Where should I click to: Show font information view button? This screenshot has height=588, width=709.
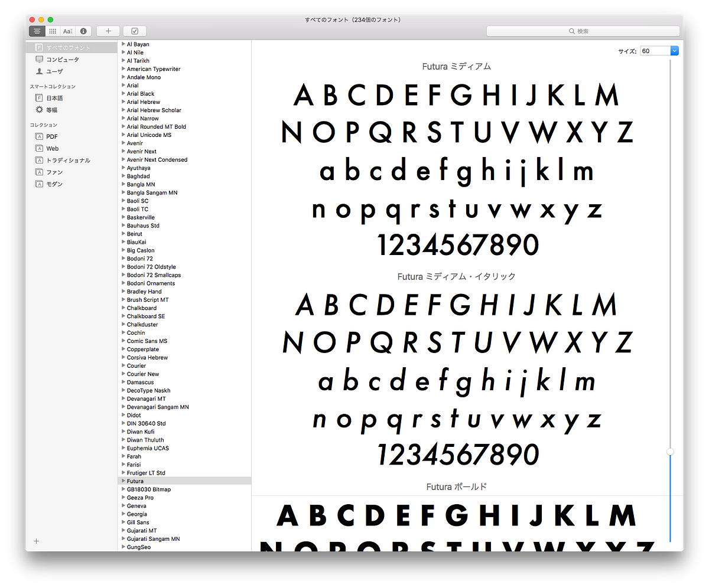tap(83, 31)
